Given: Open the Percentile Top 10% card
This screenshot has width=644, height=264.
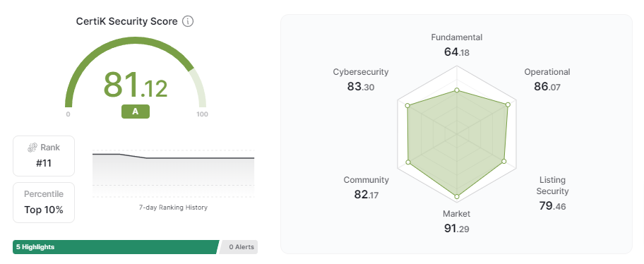Looking at the screenshot, I should pyautogui.click(x=44, y=203).
